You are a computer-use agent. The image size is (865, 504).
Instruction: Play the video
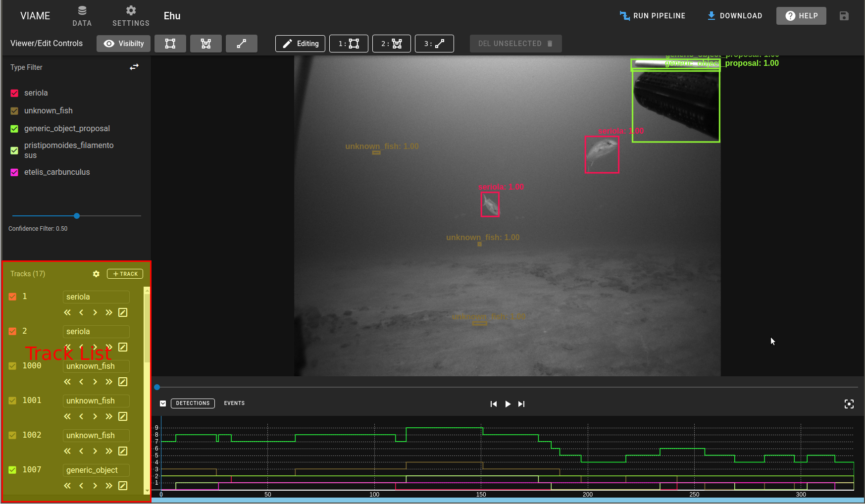point(508,404)
